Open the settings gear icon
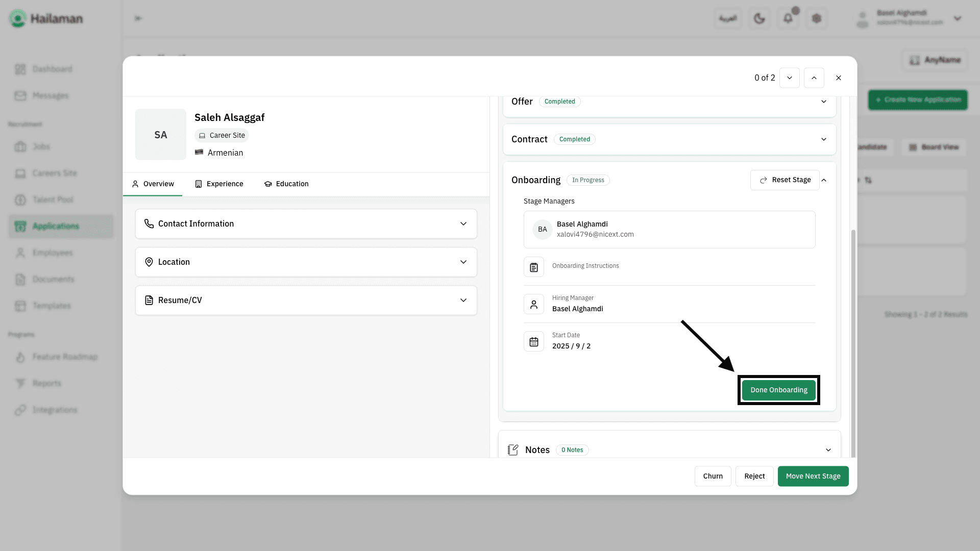 tap(817, 19)
